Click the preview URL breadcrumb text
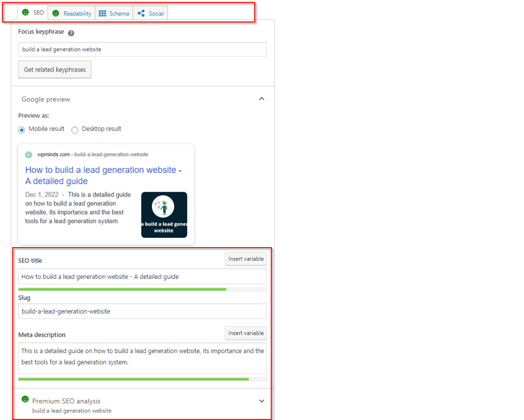The width and height of the screenshot is (524, 420). (93, 154)
